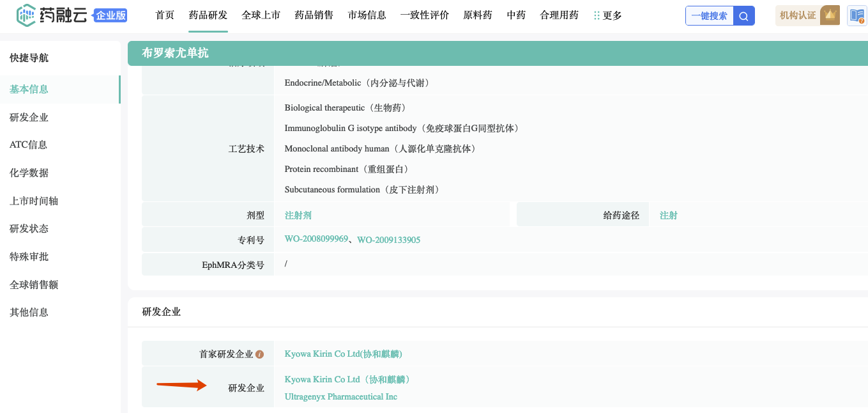Open the book guide icon
The height and width of the screenshot is (413, 868).
coord(857,16)
